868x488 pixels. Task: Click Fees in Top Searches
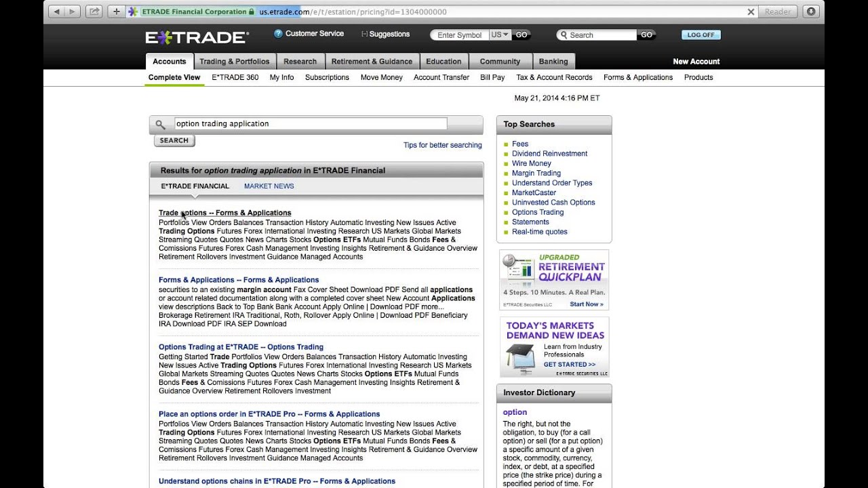(x=520, y=144)
